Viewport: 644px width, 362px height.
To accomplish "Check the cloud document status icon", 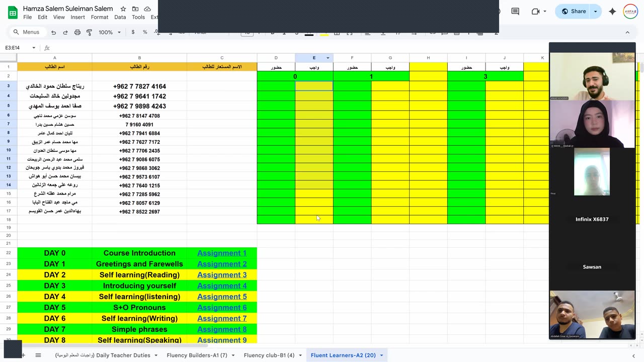I will click(147, 9).
